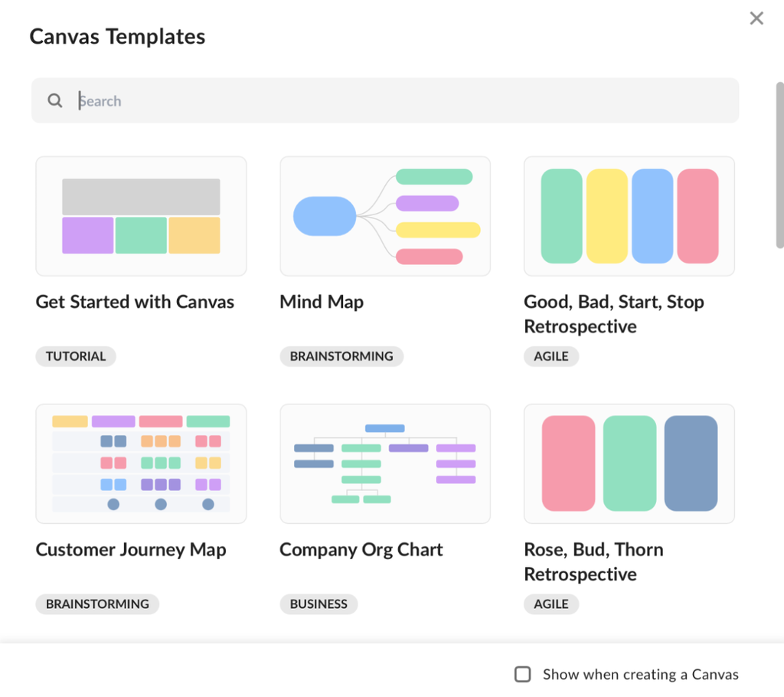
Task: Open the Get Started with Canvas thumbnail
Action: (x=141, y=216)
